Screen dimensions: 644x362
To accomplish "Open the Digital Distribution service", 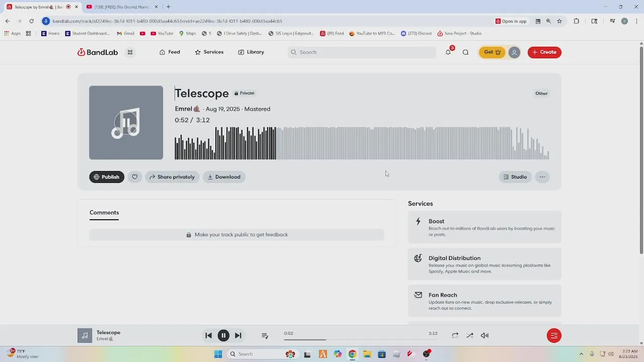I will pos(485,264).
